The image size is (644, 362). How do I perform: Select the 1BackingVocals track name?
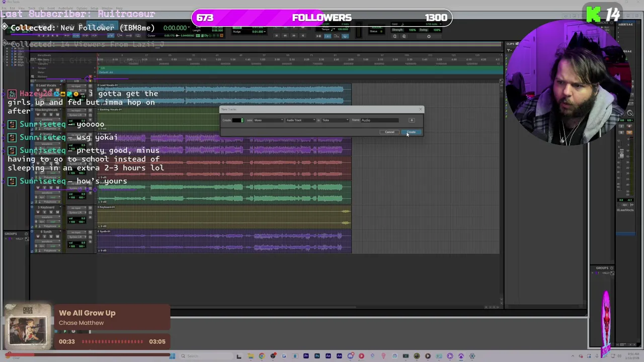[x=46, y=110]
